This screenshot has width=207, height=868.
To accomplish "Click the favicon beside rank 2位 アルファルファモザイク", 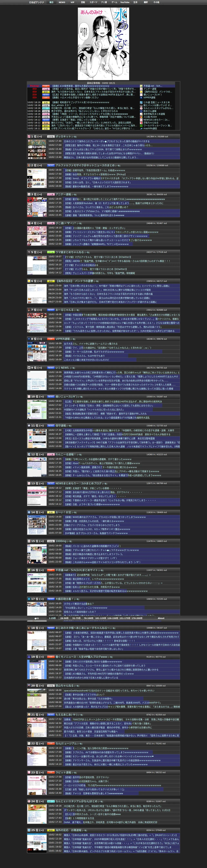I will click(29, 165).
